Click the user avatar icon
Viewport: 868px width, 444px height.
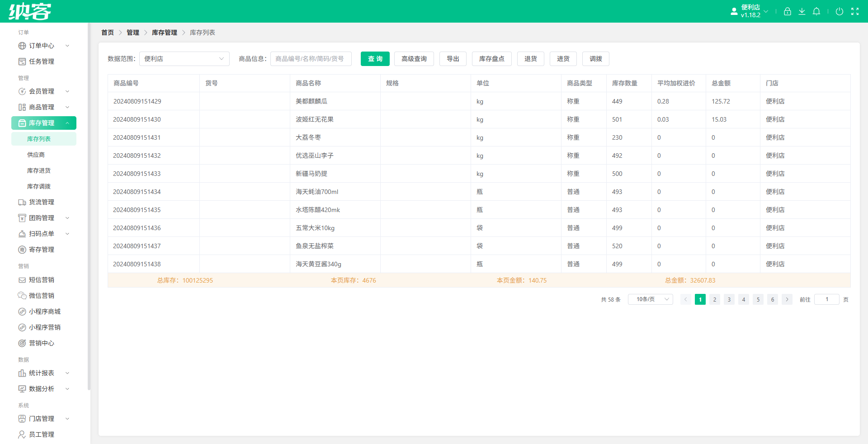pos(734,11)
